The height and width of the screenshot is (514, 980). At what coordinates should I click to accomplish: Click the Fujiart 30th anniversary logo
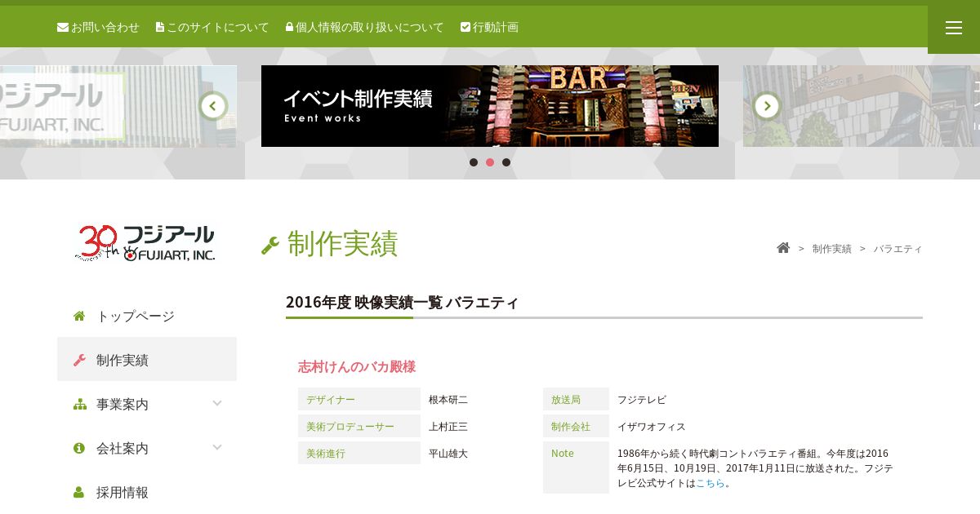[x=145, y=243]
